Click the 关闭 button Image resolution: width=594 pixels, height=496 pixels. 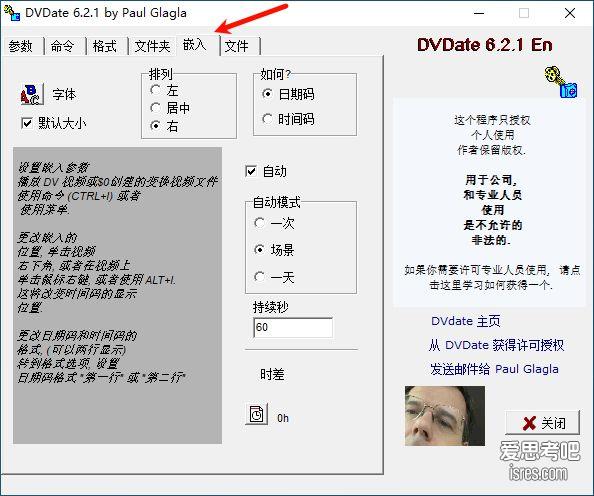(x=542, y=423)
